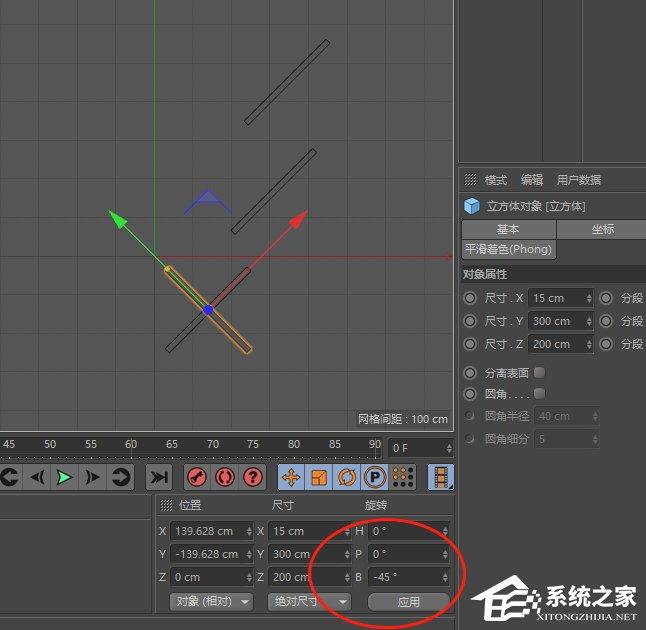Click the rotation B field showing -45°
This screenshot has width=646, height=630.
click(x=409, y=577)
